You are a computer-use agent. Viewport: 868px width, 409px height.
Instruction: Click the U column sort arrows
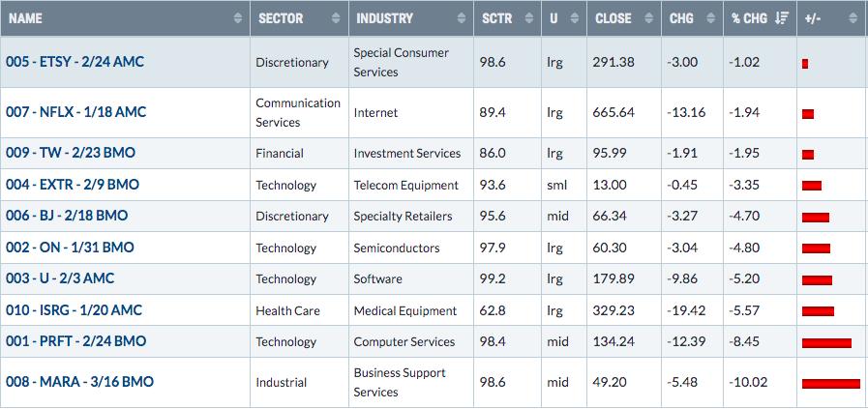pyautogui.click(x=575, y=18)
